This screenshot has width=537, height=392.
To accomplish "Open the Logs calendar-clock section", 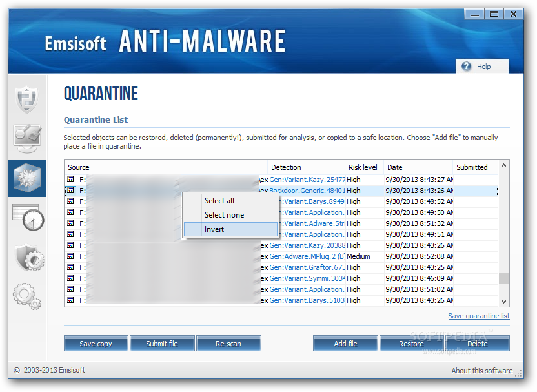I will [28, 217].
